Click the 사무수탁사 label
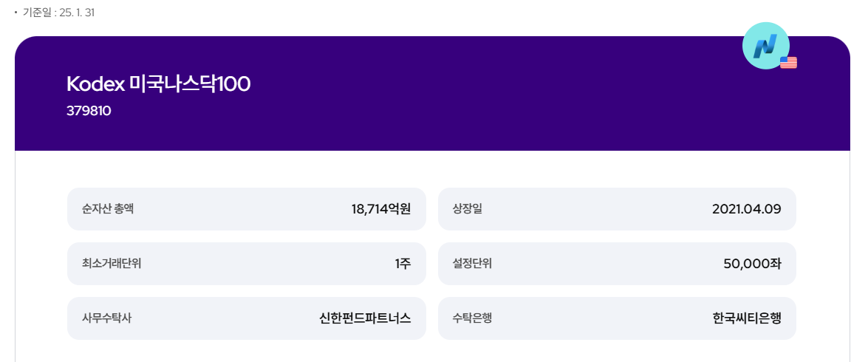 (x=107, y=318)
